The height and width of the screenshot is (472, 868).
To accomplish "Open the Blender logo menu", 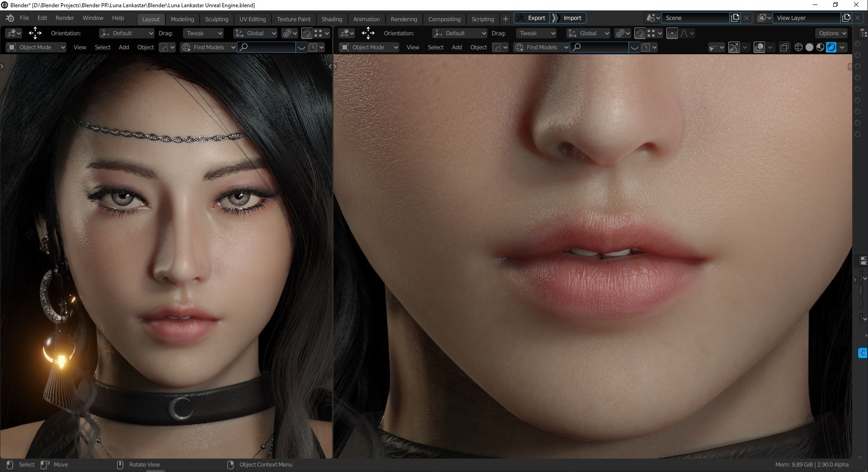I will click(x=10, y=18).
